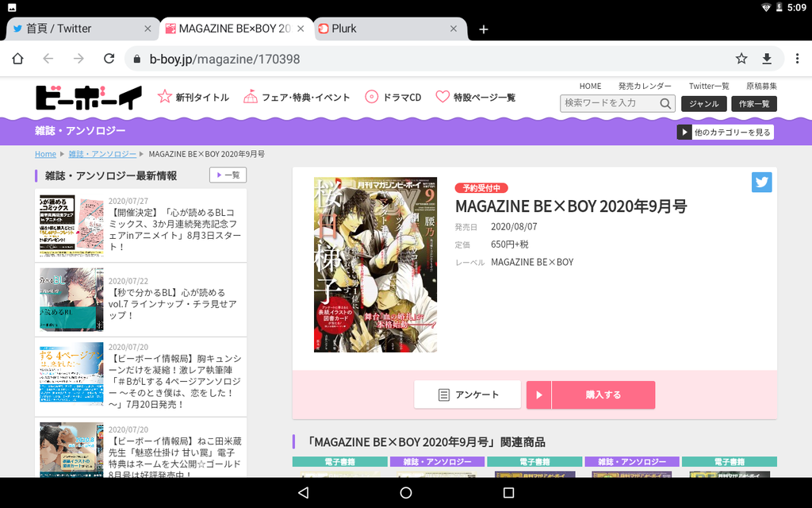The height and width of the screenshot is (508, 812).
Task: Click the 雑誌・アンソロジー purple banner heading
Action: [x=80, y=131]
